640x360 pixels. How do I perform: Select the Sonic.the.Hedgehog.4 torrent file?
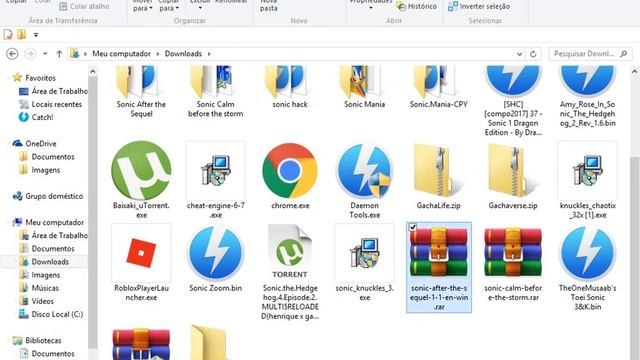290,253
